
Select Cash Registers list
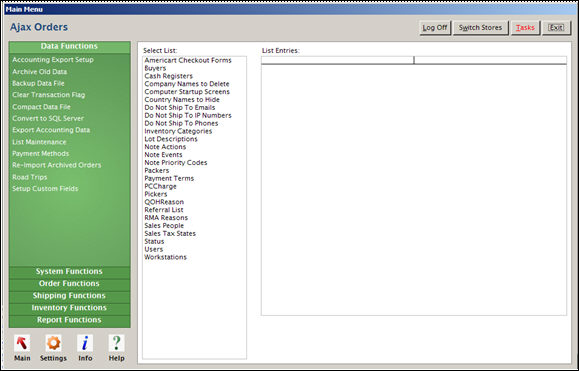169,76
